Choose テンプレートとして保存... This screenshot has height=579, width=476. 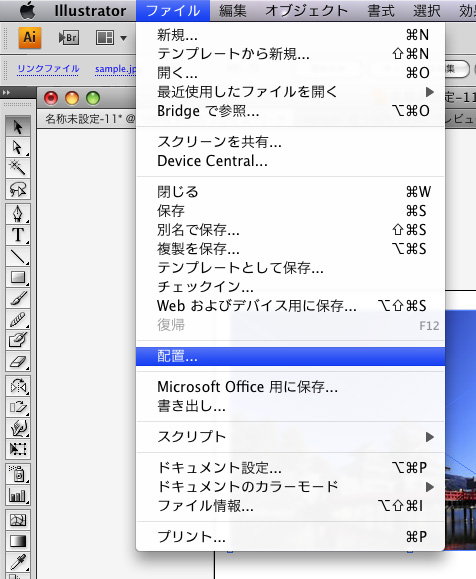(x=290, y=268)
